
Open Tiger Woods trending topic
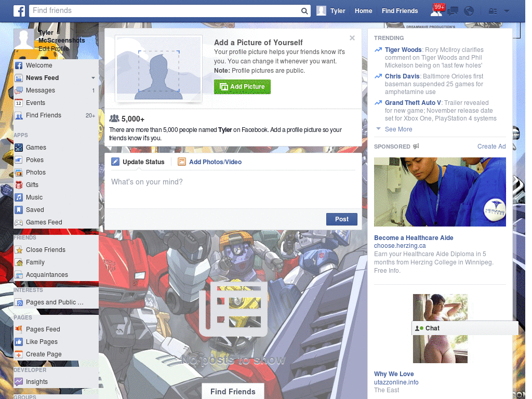pyautogui.click(x=403, y=50)
